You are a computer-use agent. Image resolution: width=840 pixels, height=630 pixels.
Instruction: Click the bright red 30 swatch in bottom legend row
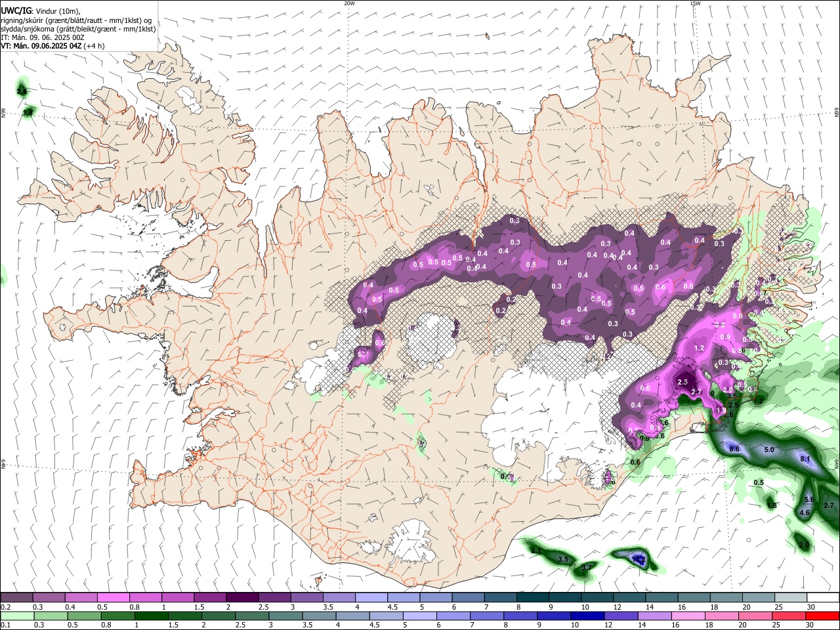tap(822, 616)
